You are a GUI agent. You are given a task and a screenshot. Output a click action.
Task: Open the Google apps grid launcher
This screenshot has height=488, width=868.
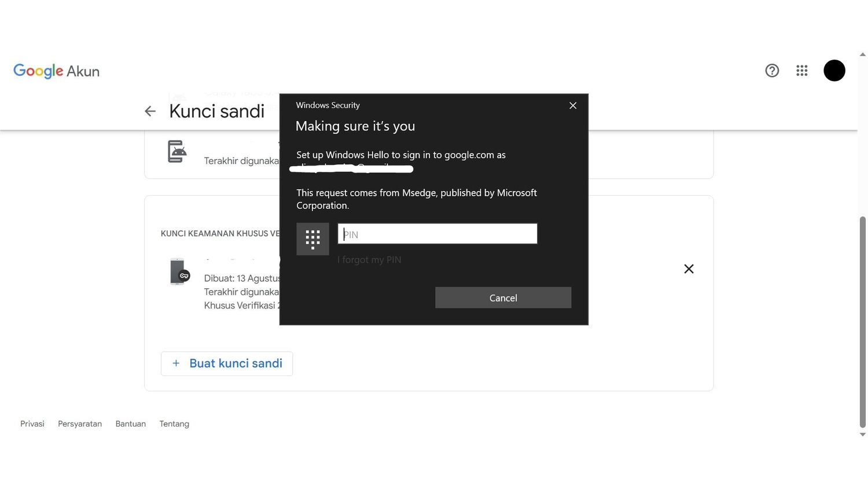tap(801, 71)
